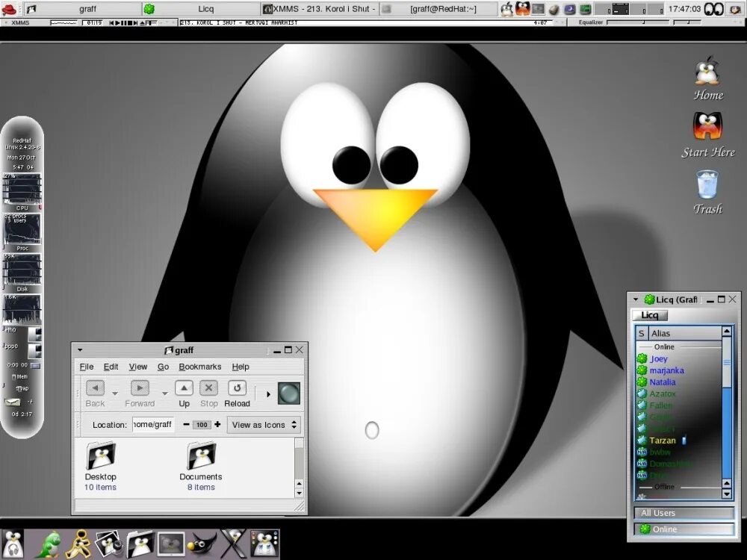Open the Red Hat main menu icon
The image size is (747, 560).
coord(9,8)
